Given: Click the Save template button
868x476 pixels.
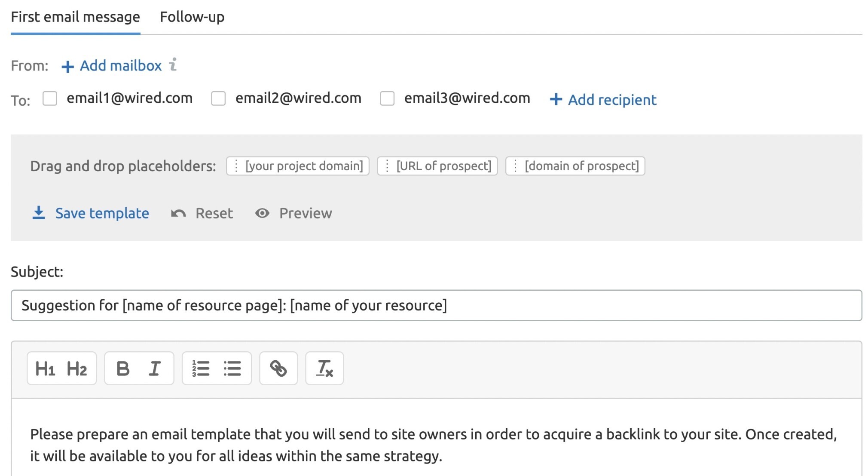Looking at the screenshot, I should [90, 213].
